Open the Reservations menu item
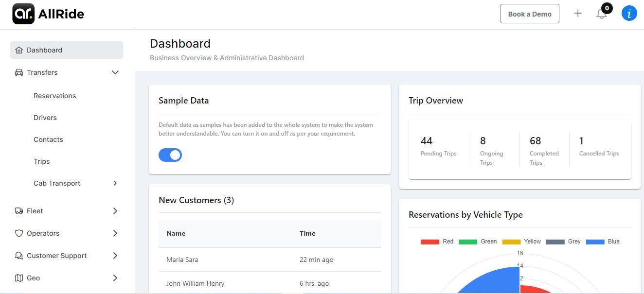The image size is (644, 294). pyautogui.click(x=54, y=96)
